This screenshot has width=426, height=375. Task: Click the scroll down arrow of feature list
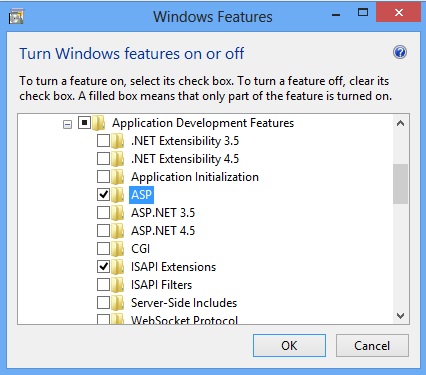[x=400, y=315]
